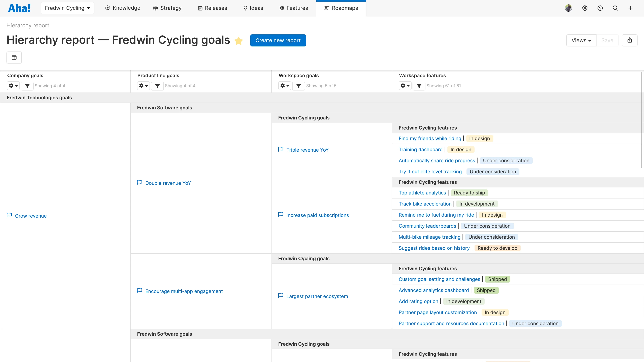This screenshot has width=644, height=362.
Task: Filter Company goals column with funnel icon
Action: [27, 86]
